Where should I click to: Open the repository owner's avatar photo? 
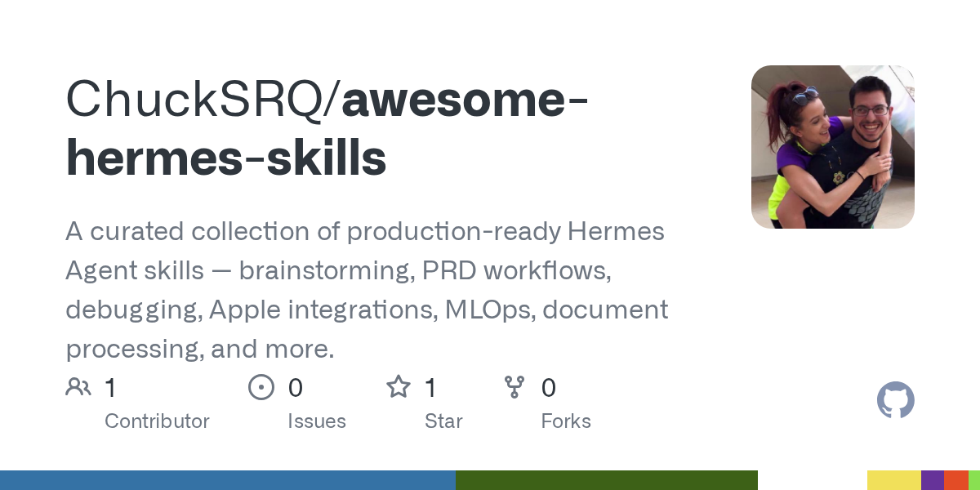832,147
